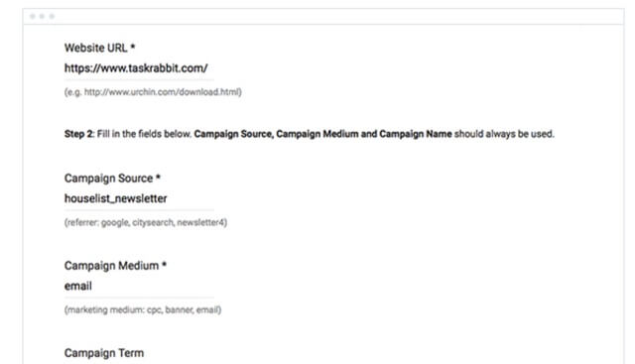Select the Campaign Source label
Image resolution: width=635 pixels, height=364 pixels.
[108, 179]
